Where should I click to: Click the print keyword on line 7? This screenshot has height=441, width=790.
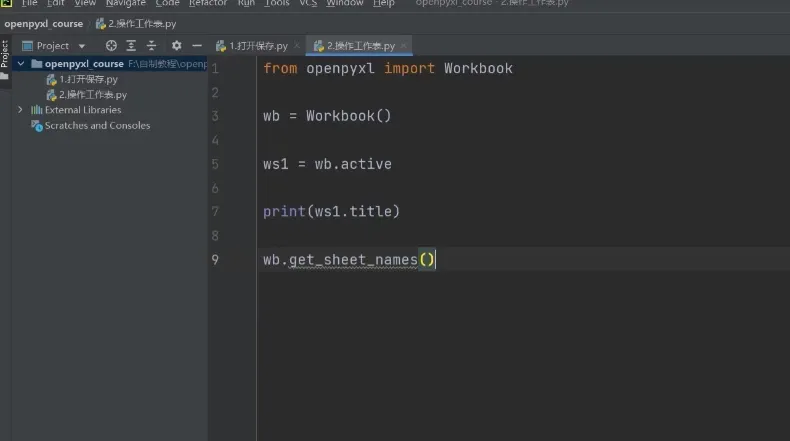click(x=284, y=212)
